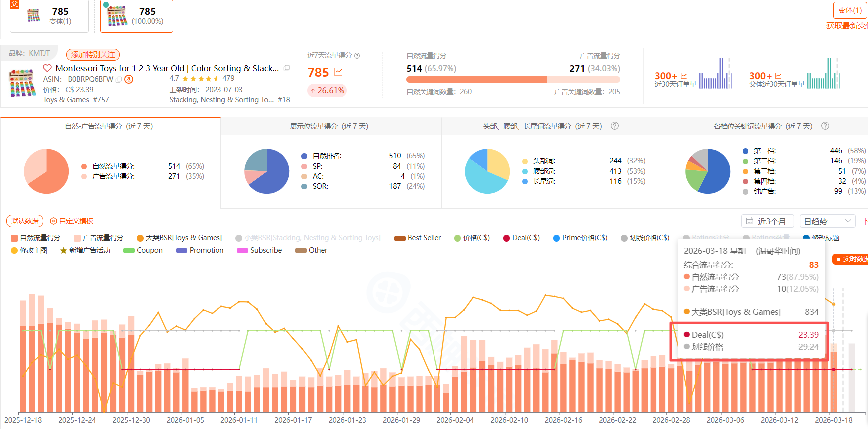
Task: Open the 近3个月 date range picker
Action: pos(768,221)
